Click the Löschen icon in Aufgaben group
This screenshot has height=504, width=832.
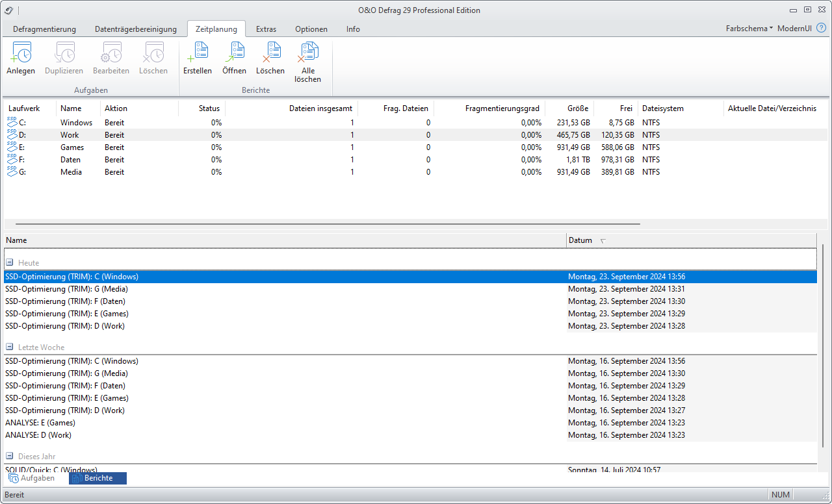(x=153, y=52)
